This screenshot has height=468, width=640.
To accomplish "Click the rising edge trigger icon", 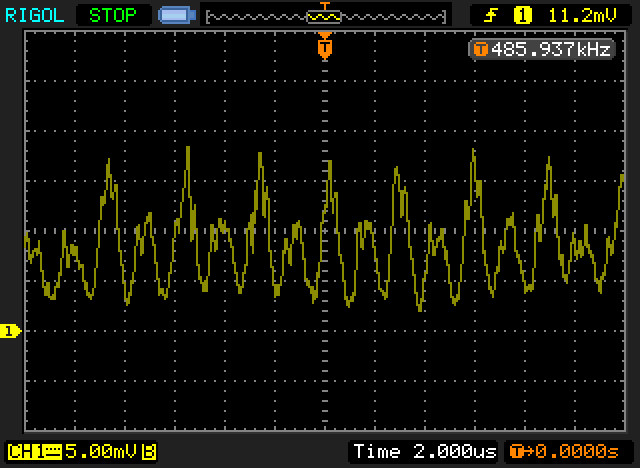I will [491, 16].
